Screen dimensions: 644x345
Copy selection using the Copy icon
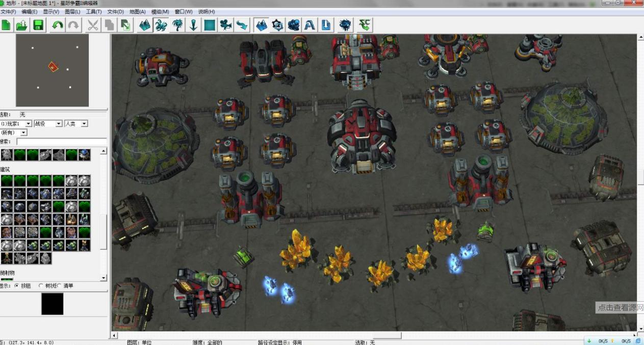click(109, 24)
